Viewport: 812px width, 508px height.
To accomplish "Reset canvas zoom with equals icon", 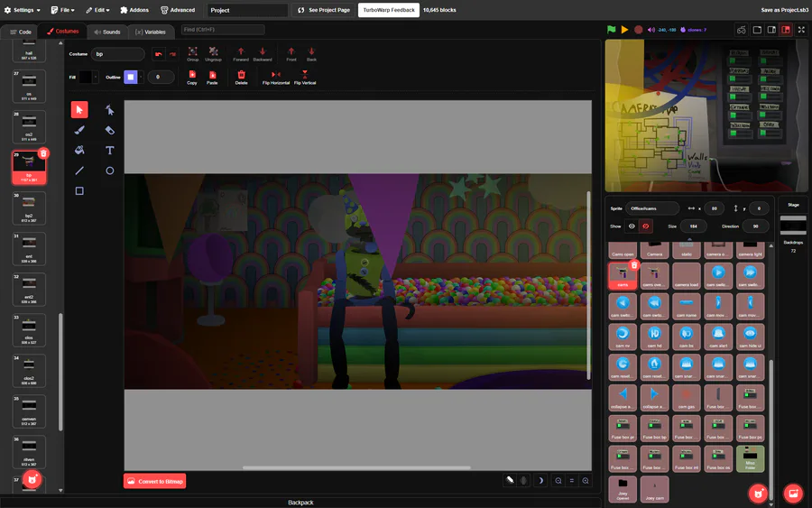I will (572, 481).
